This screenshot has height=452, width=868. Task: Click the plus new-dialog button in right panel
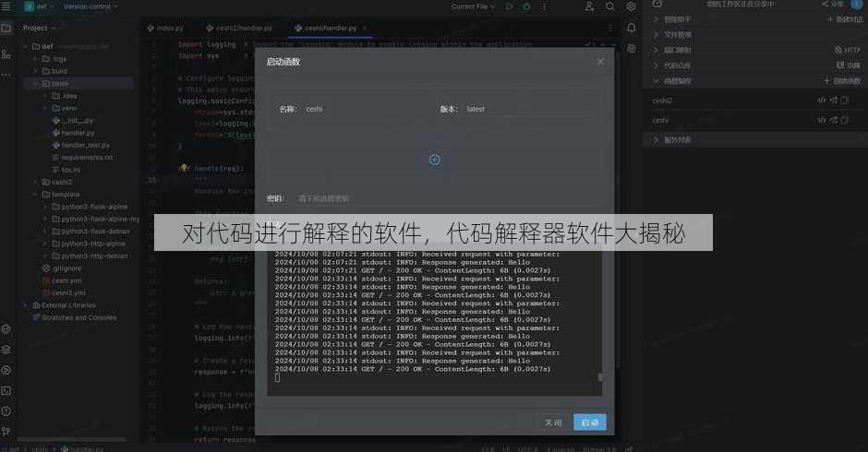pyautogui.click(x=845, y=18)
